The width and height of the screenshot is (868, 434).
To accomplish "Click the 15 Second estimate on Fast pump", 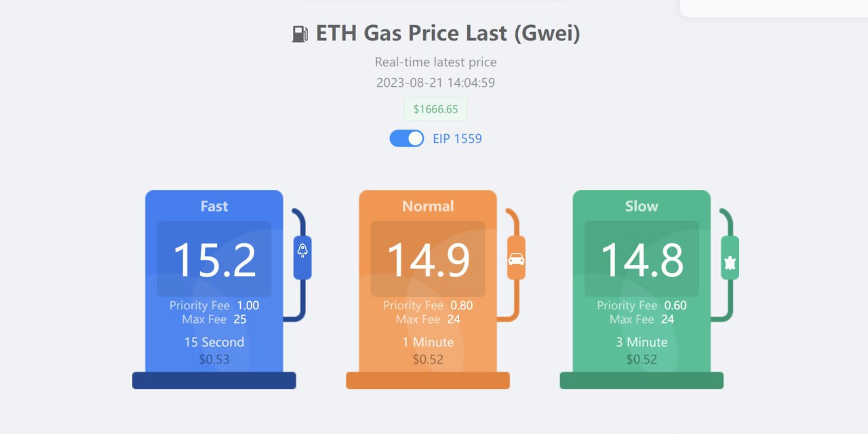I will click(x=214, y=342).
